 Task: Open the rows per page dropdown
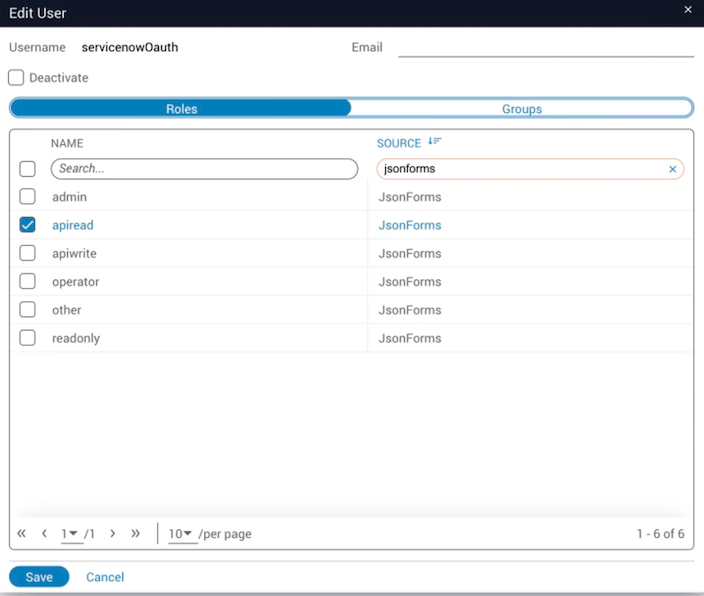click(181, 534)
